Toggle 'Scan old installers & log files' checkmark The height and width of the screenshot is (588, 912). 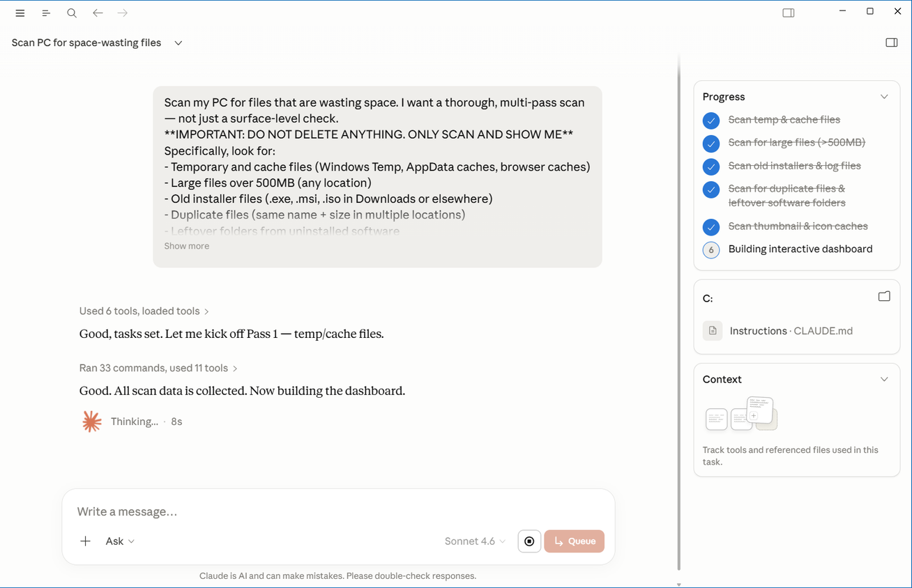[711, 167]
